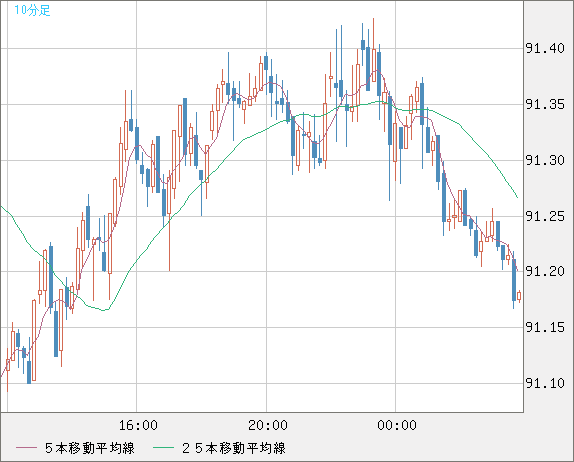The height and width of the screenshot is (462, 574).
Task: Click the 16:00 time axis label
Action: [138, 425]
